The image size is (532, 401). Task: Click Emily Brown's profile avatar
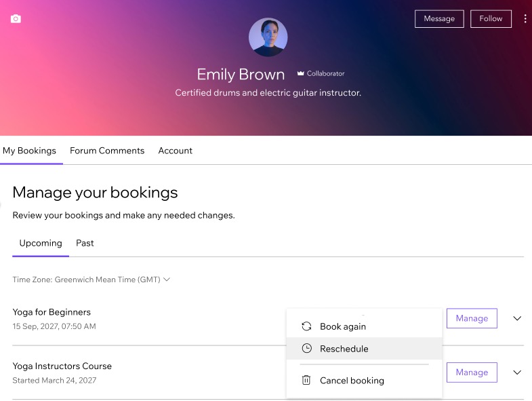[268, 37]
